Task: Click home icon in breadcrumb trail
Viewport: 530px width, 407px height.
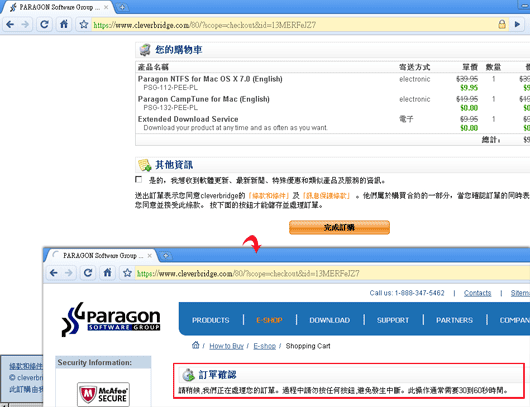Action: 195,345
